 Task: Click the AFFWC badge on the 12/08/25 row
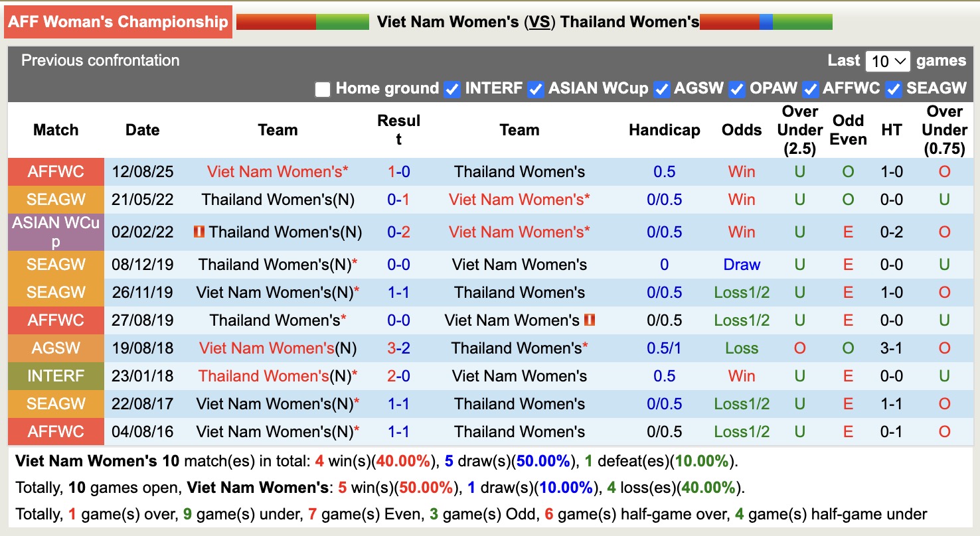(56, 172)
